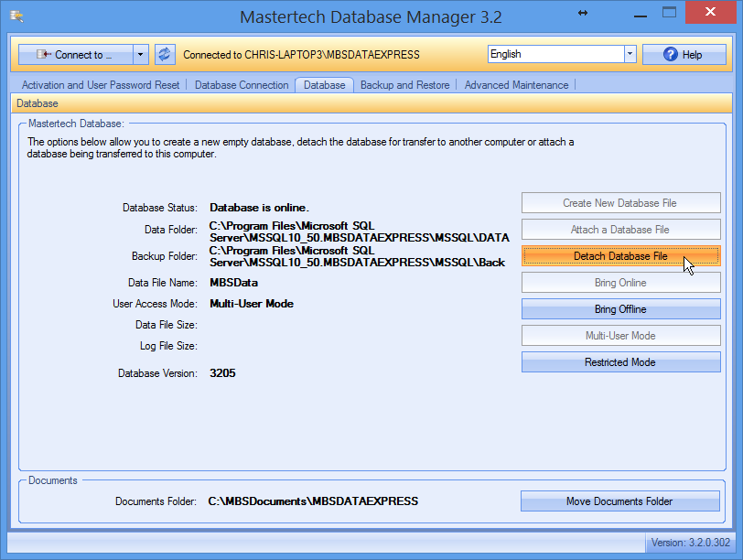Click the Connect to button

[75, 55]
